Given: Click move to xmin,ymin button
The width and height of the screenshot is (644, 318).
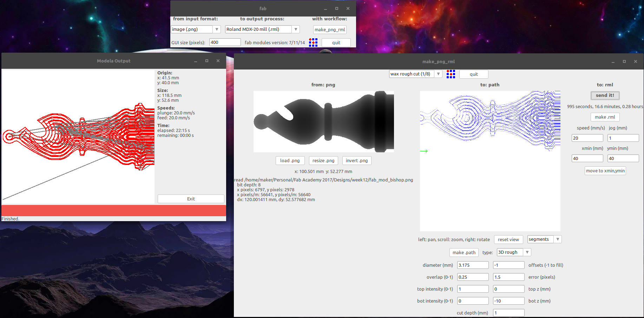Looking at the screenshot, I should tap(605, 171).
